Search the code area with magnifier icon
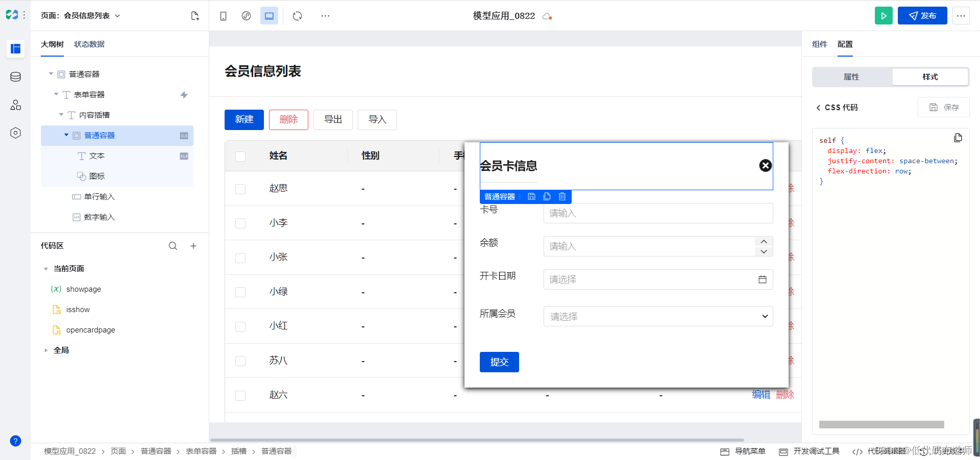The width and height of the screenshot is (980, 460). click(x=173, y=246)
